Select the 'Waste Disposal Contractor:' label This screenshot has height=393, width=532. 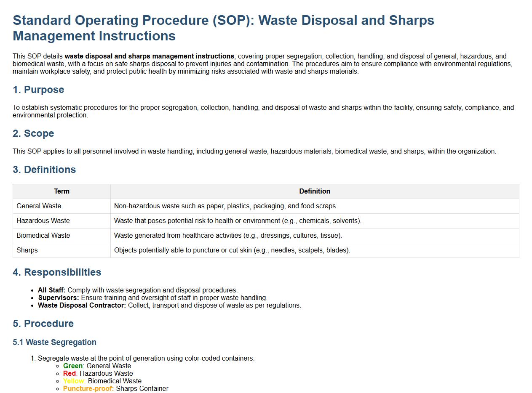(82, 305)
